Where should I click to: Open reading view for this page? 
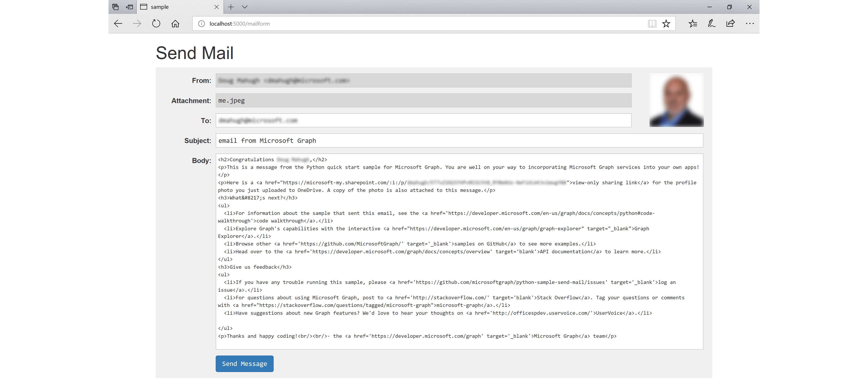(x=652, y=23)
